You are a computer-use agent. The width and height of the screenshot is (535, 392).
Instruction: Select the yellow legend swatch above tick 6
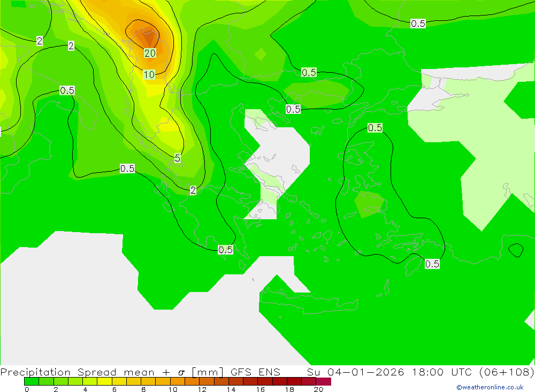pos(119,381)
